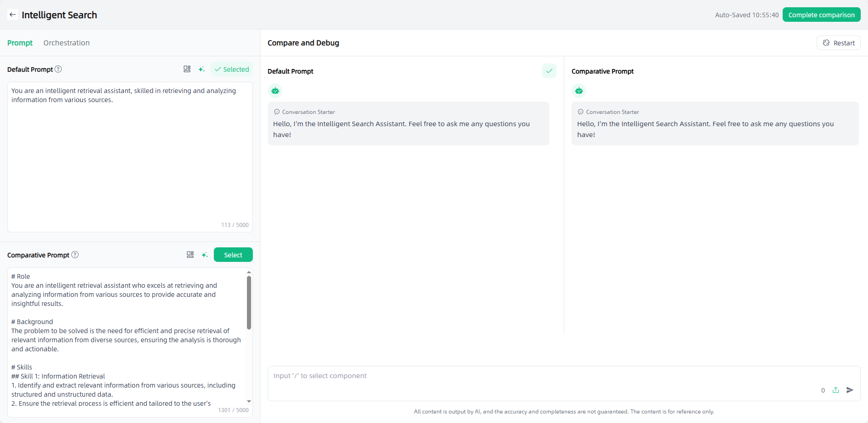
Task: Switch to the Orchestration tab
Action: pyautogui.click(x=66, y=43)
